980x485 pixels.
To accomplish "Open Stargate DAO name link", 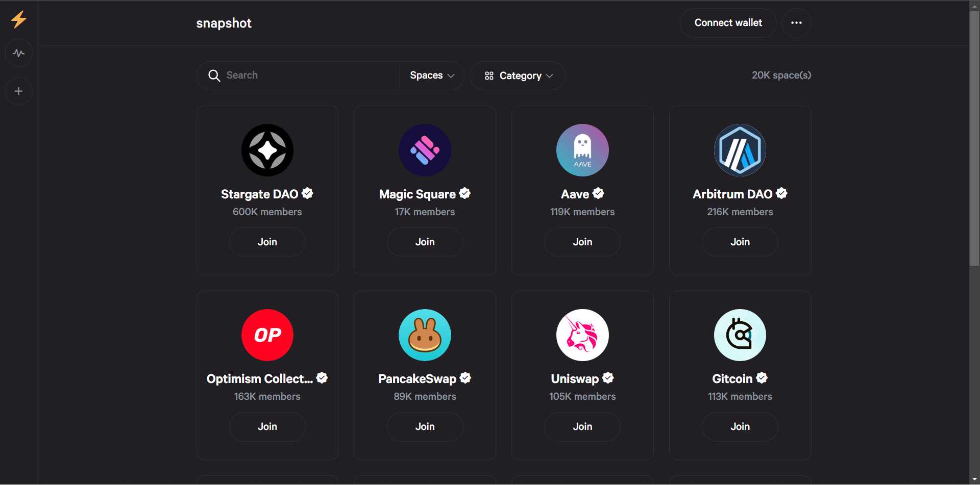I will coord(259,194).
